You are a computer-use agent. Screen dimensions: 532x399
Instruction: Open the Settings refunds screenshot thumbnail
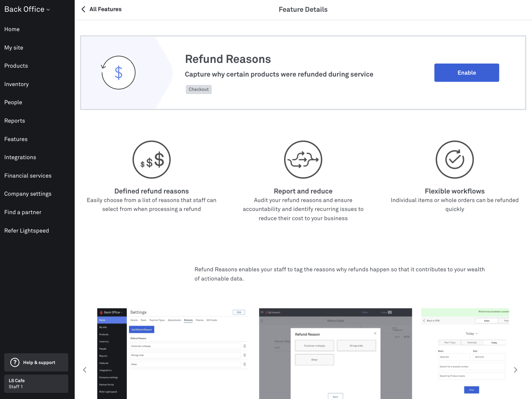[x=173, y=354]
